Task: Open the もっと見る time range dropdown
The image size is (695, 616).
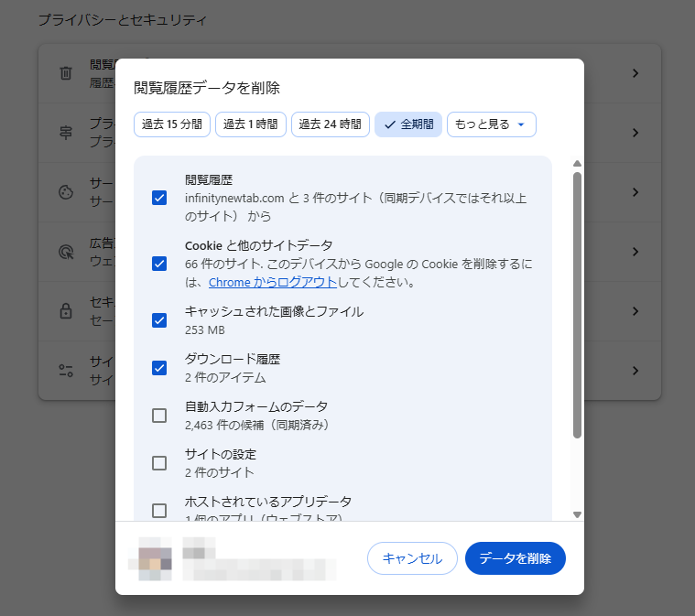Action: (491, 124)
